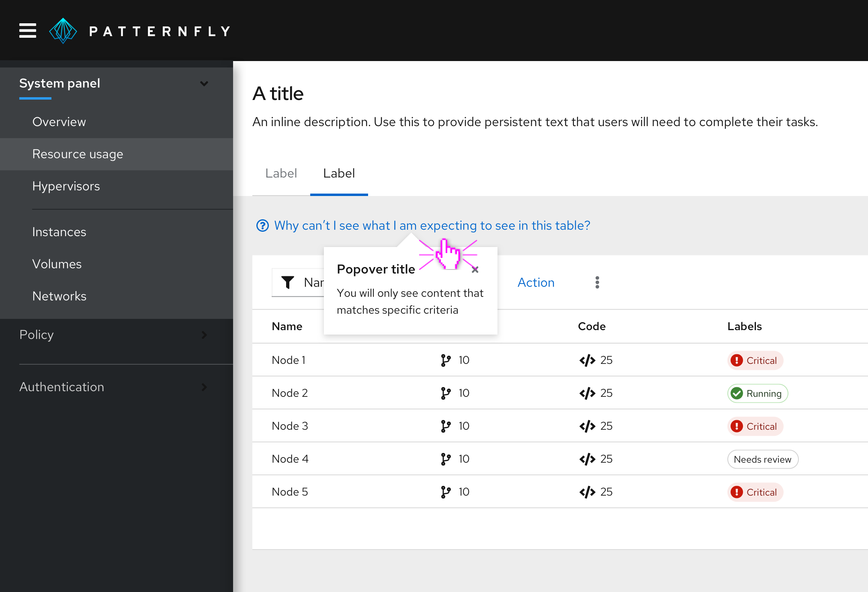Switch to the first Label tab

pyautogui.click(x=280, y=174)
